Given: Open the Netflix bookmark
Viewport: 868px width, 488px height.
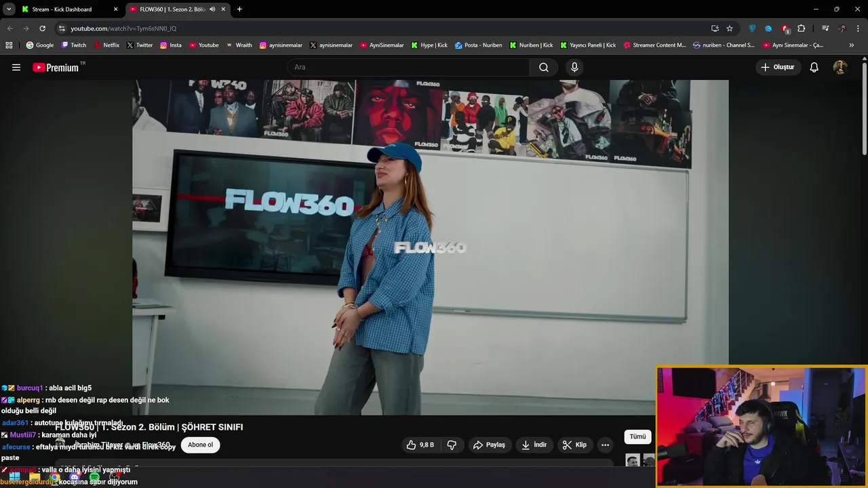Looking at the screenshot, I should click(106, 45).
